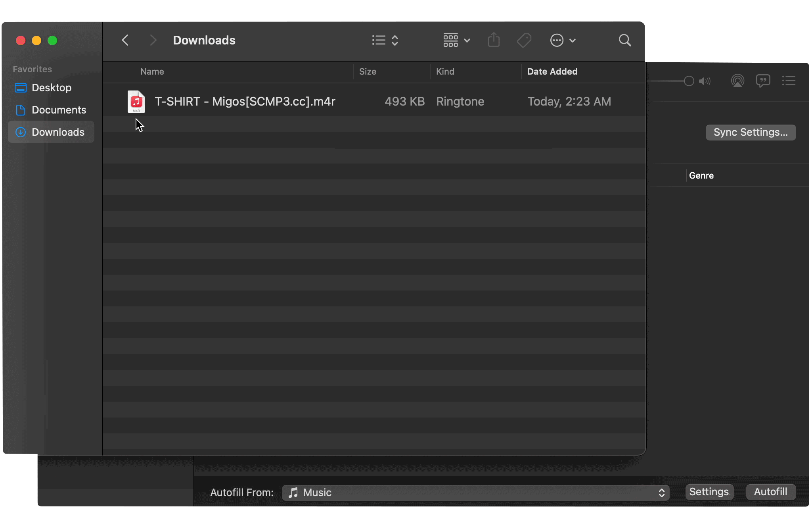The image size is (812, 508).
Task: Go forward in Finder navigation
Action: [153, 40]
